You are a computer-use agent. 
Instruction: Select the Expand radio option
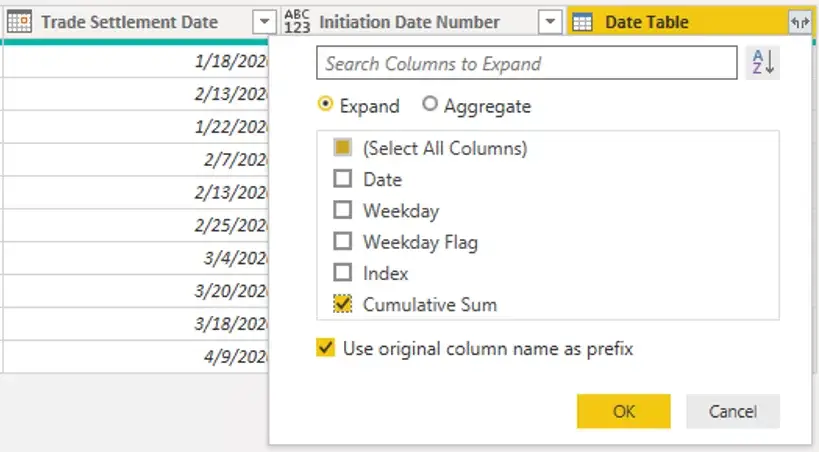(x=325, y=104)
